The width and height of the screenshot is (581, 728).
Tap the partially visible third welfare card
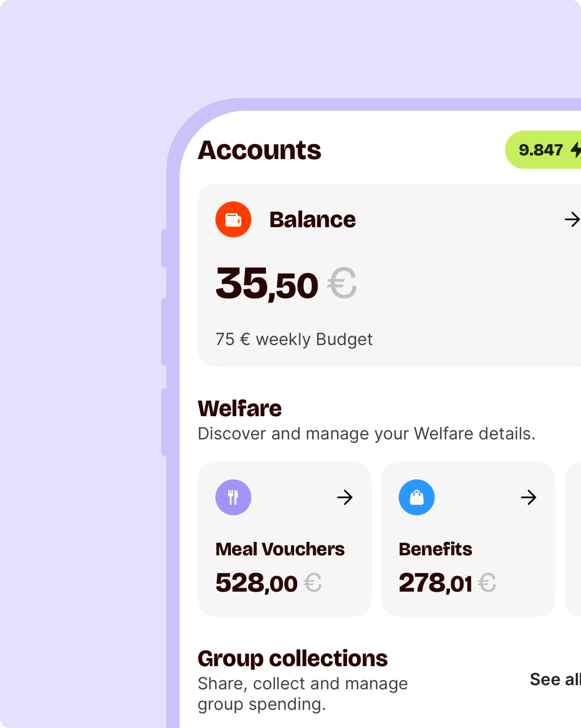pyautogui.click(x=574, y=539)
